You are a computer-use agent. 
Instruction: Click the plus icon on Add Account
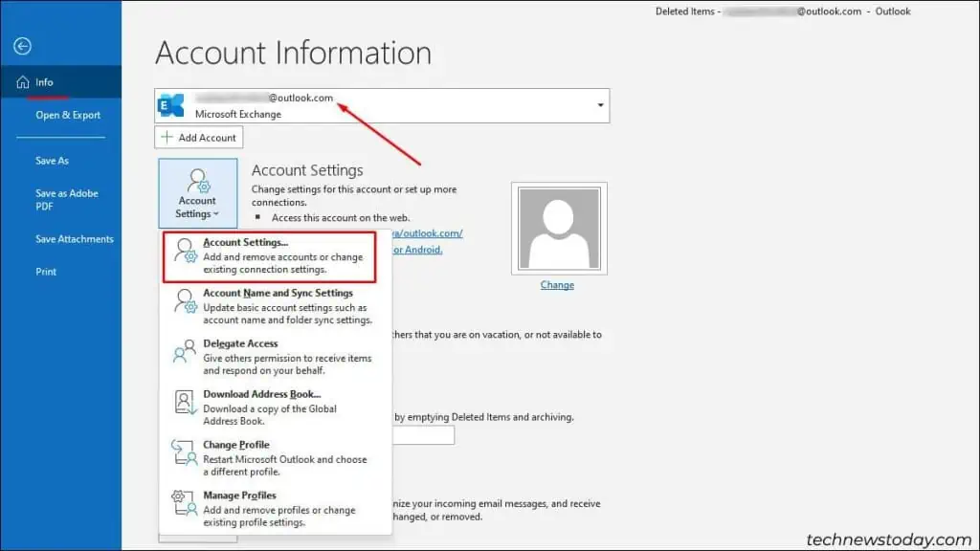tap(167, 137)
